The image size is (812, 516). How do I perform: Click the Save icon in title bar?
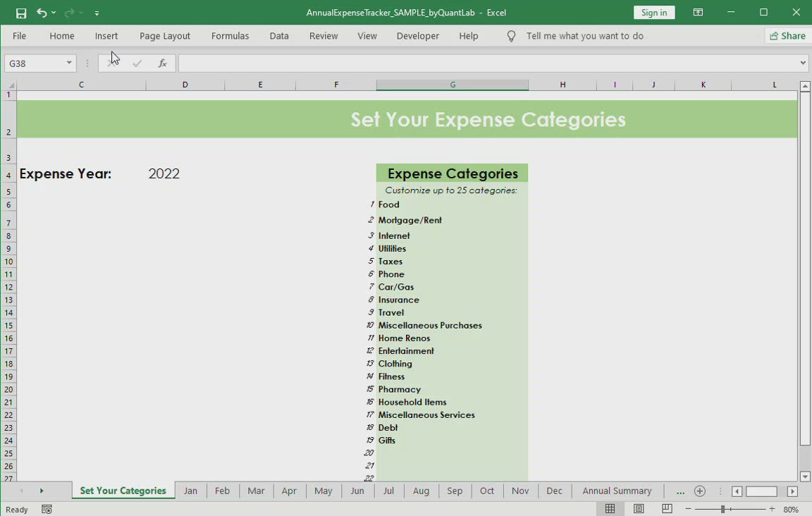point(21,13)
